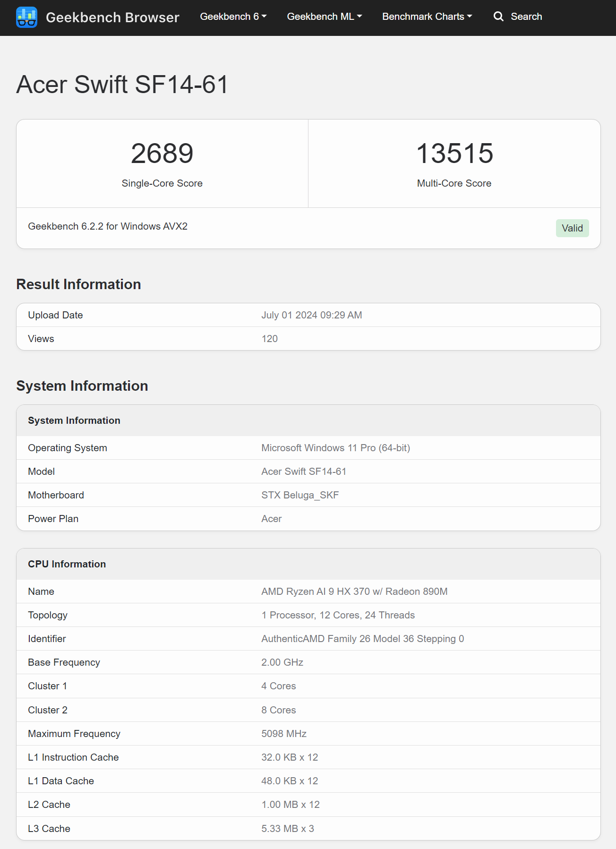The width and height of the screenshot is (616, 849).
Task: Click the Upload Date label
Action: click(x=55, y=315)
